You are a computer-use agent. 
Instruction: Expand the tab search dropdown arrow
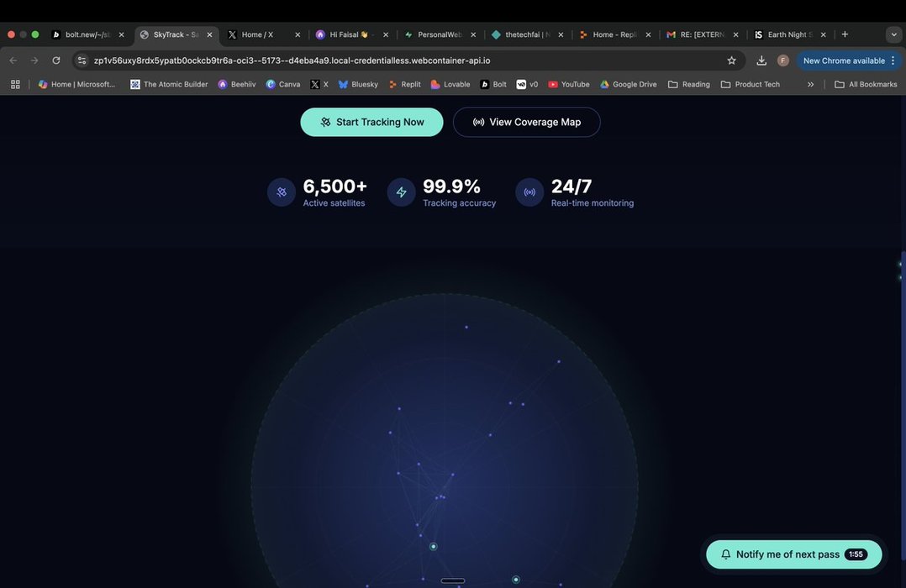click(x=894, y=34)
